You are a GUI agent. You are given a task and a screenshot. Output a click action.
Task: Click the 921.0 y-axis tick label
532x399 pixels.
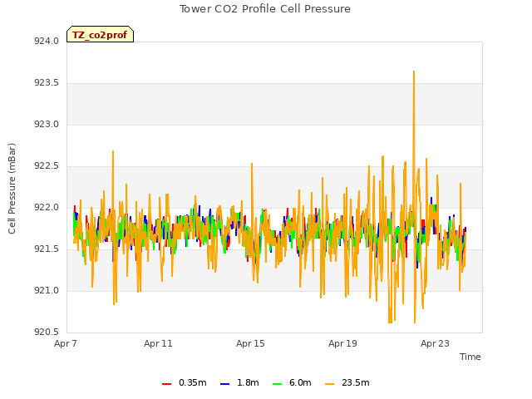tap(47, 290)
